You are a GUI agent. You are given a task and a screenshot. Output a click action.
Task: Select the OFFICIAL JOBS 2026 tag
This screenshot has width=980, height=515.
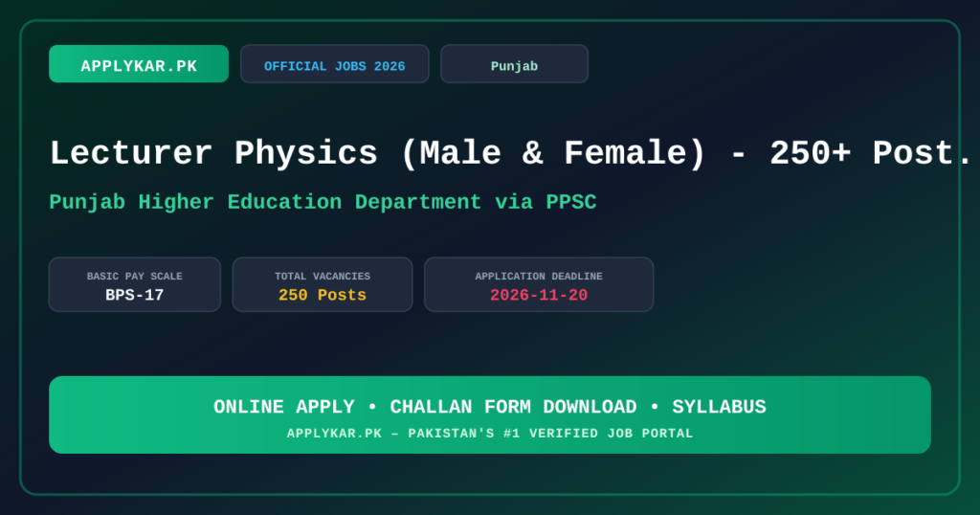click(x=334, y=64)
